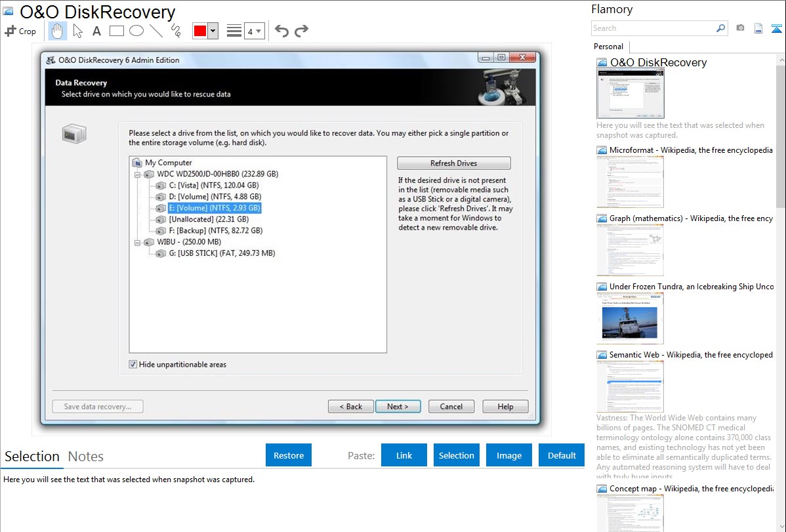
Task: Select E: [Volume] (NTFS, 2.93 GB)
Action: (x=215, y=207)
